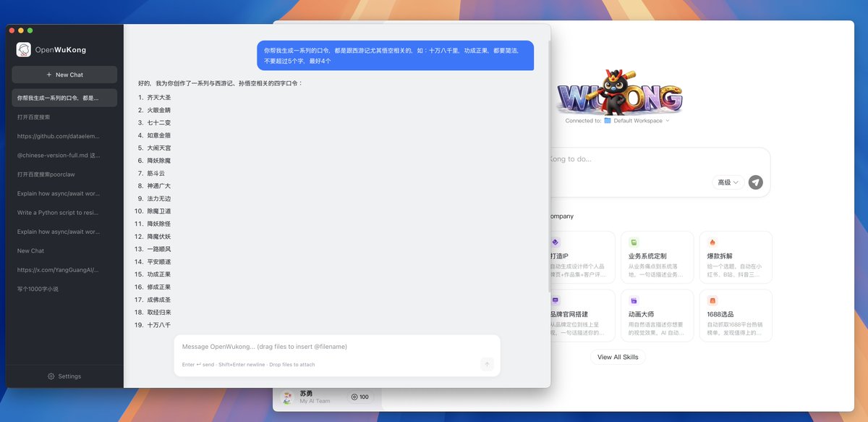
Task: Click the 100 credits badge
Action: pos(359,397)
